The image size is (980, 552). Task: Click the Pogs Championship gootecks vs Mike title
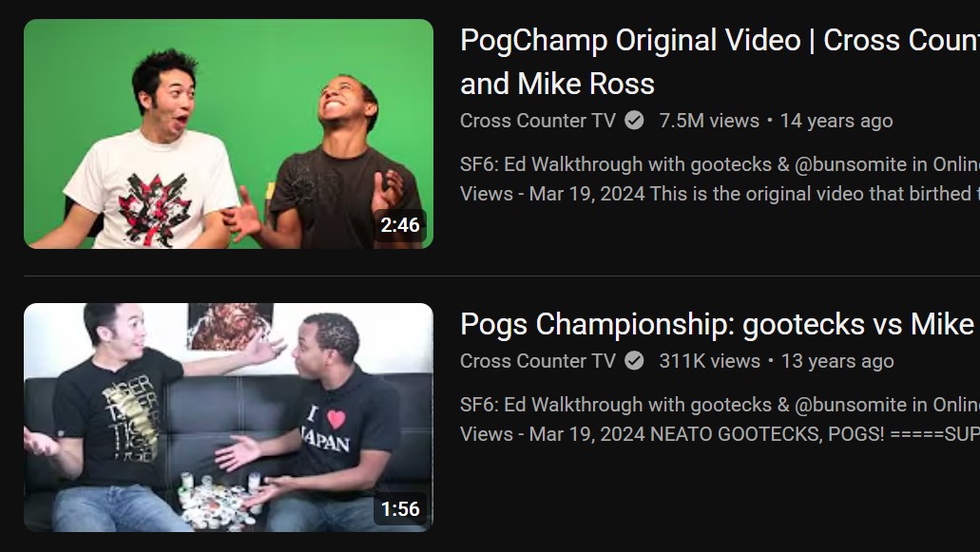tap(720, 325)
